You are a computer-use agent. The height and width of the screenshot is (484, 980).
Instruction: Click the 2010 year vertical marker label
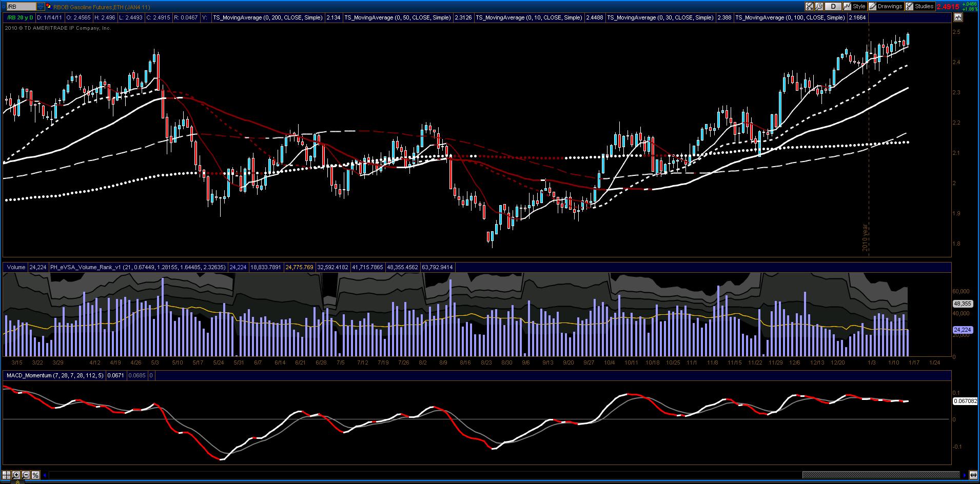point(865,237)
